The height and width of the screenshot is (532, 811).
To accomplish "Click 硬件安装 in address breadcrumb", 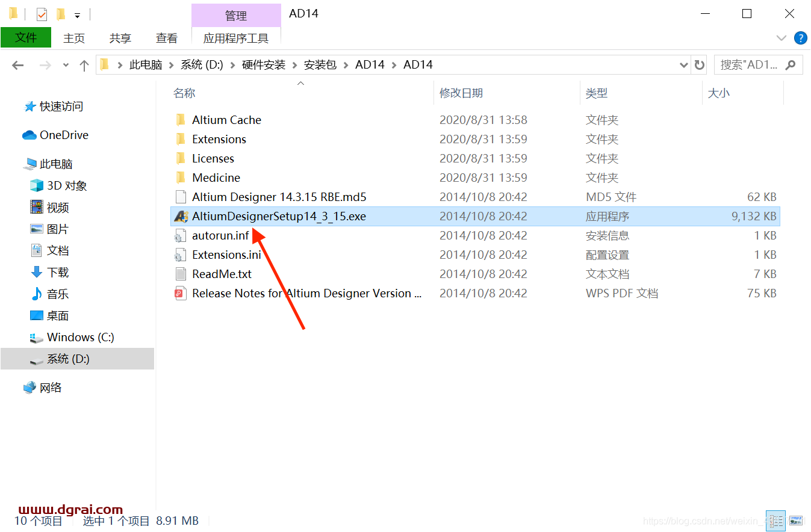I will [264, 65].
